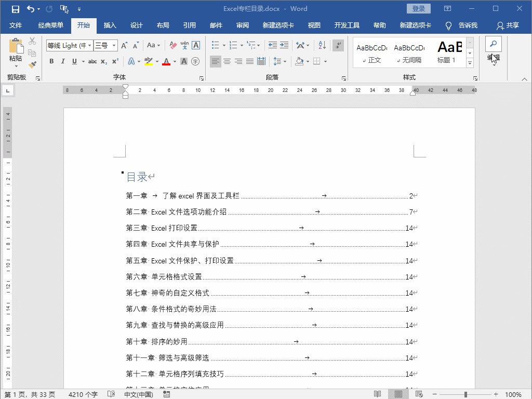This screenshot has height=399, width=532.
Task: Open the Find search icon
Action: (x=494, y=44)
